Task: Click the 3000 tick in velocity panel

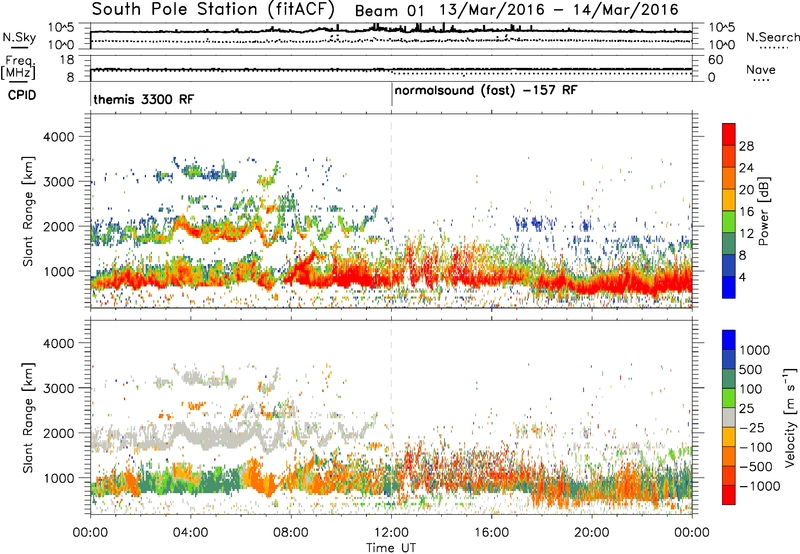Action: click(58, 388)
